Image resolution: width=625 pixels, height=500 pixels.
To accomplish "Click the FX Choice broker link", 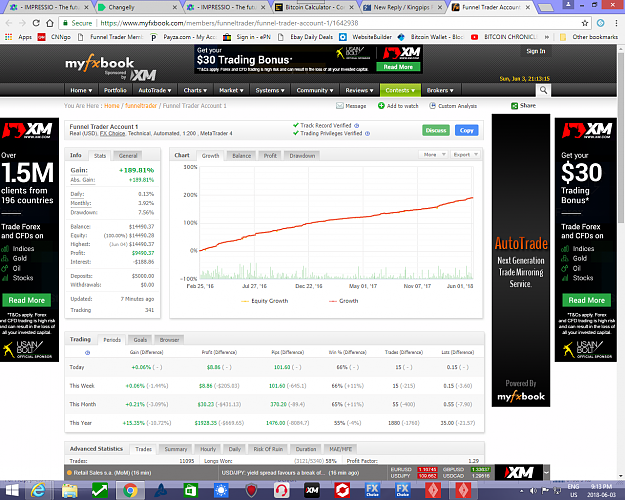I will (112, 134).
